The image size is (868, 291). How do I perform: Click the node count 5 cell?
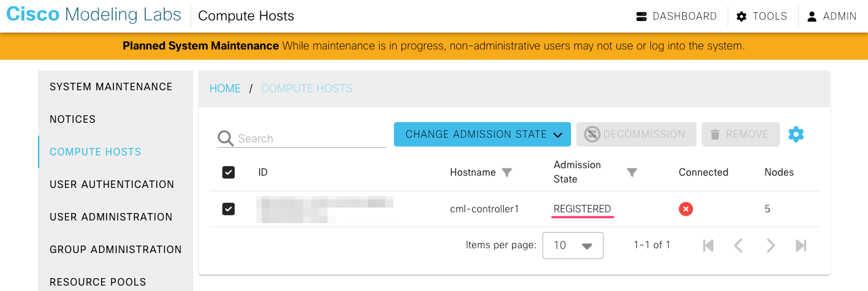point(767,209)
